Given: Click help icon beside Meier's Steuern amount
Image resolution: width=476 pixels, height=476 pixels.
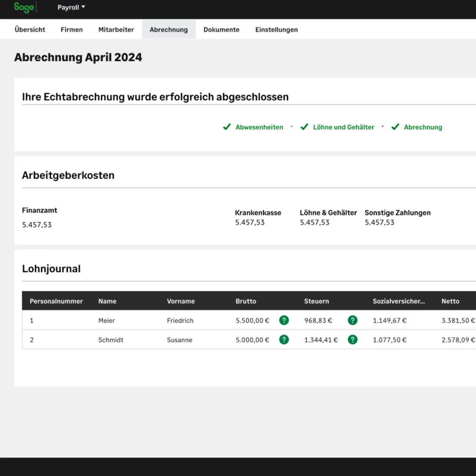Looking at the screenshot, I should click(x=352, y=320).
